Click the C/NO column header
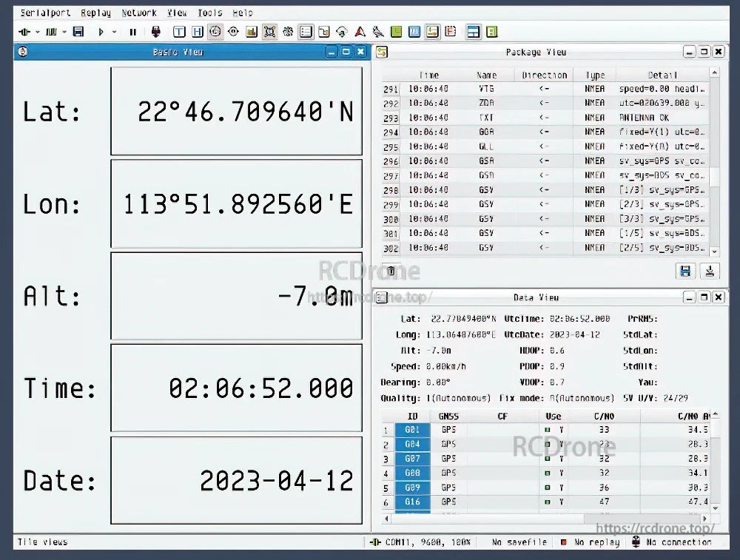 point(604,416)
